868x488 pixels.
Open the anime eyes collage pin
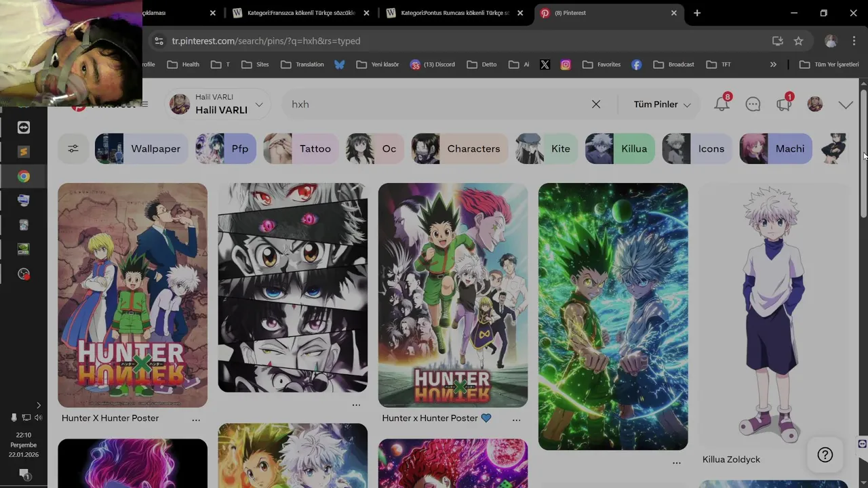292,287
